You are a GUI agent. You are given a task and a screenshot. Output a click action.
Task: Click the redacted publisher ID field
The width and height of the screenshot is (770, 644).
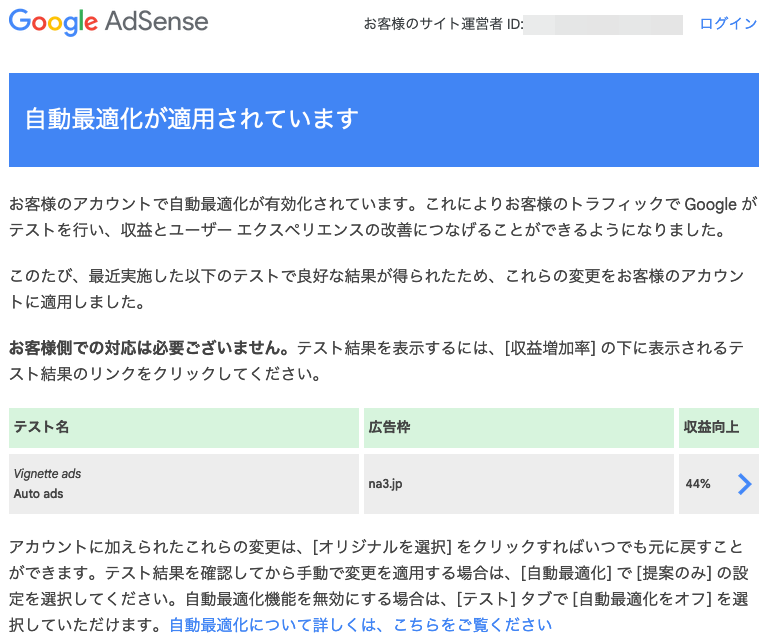(x=603, y=25)
